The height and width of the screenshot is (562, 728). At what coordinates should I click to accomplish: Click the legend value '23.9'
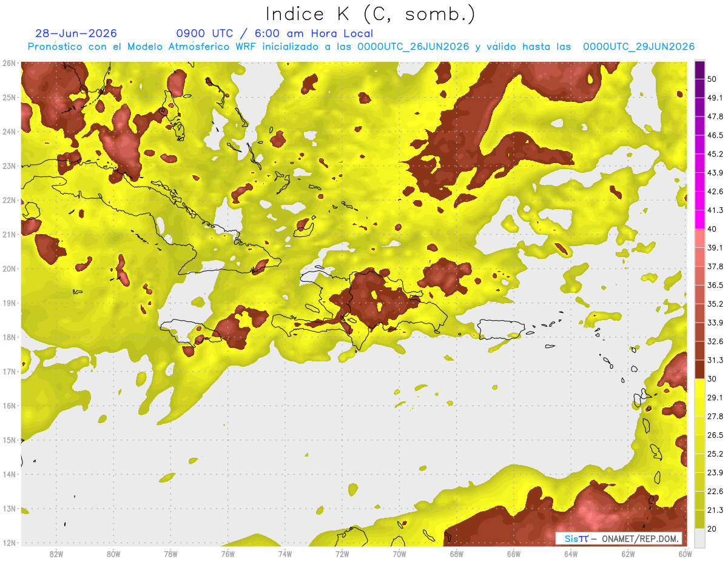[715, 472]
